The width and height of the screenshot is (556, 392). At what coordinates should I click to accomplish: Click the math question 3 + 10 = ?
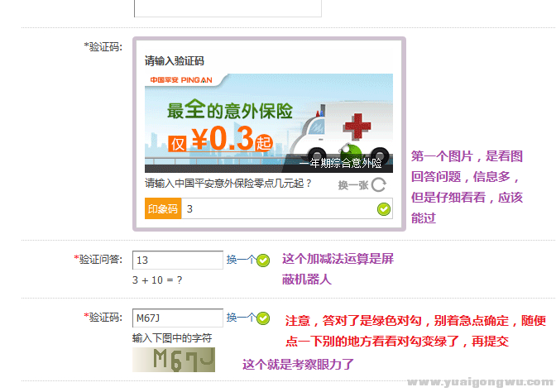pos(157,280)
